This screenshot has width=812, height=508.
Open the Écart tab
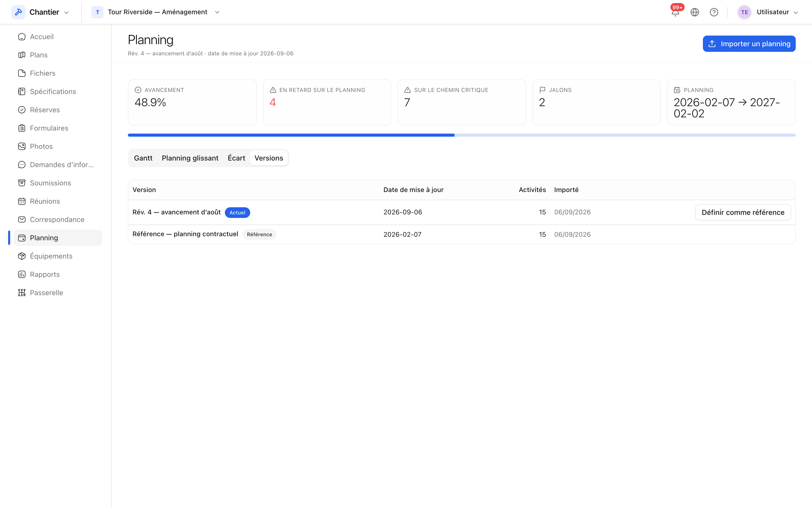point(236,158)
